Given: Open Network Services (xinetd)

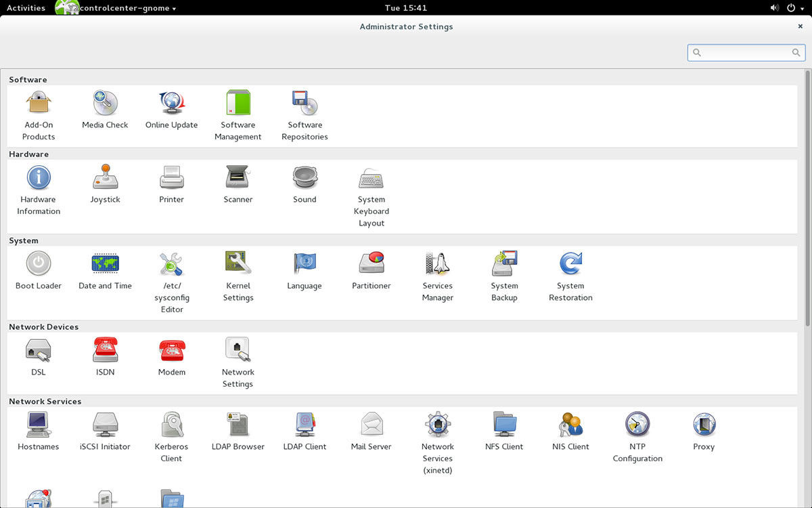Looking at the screenshot, I should pos(438,443).
